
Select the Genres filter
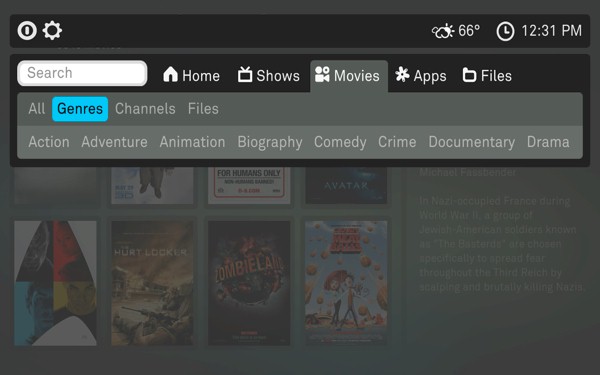pyautogui.click(x=80, y=109)
